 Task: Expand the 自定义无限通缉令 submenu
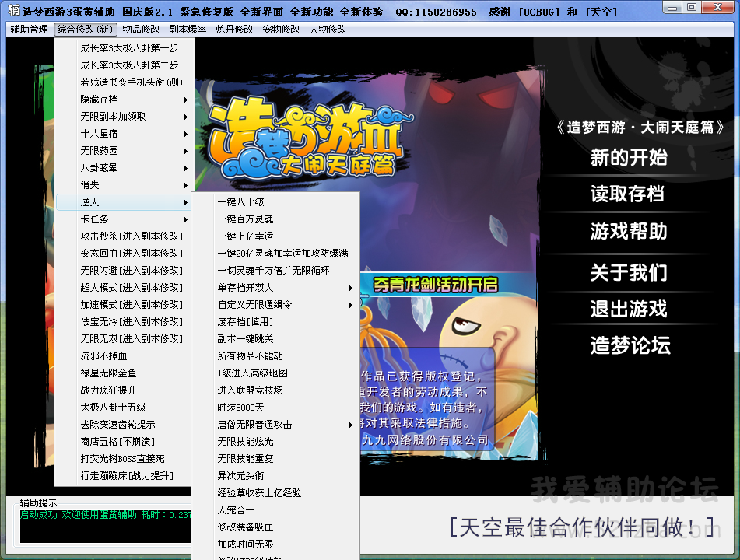275,305
